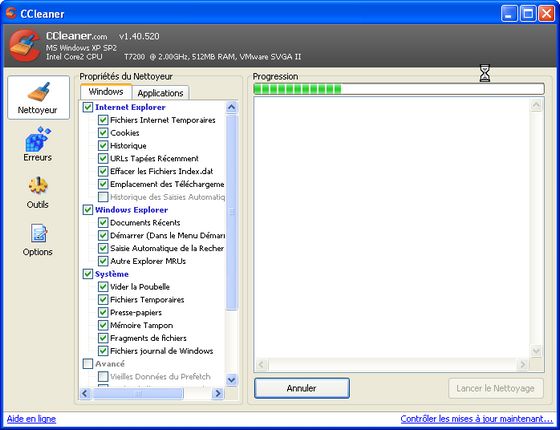The width and height of the screenshot is (560, 430).
Task: Uncheck URLs Tapées Récemment
Action: coord(103,159)
